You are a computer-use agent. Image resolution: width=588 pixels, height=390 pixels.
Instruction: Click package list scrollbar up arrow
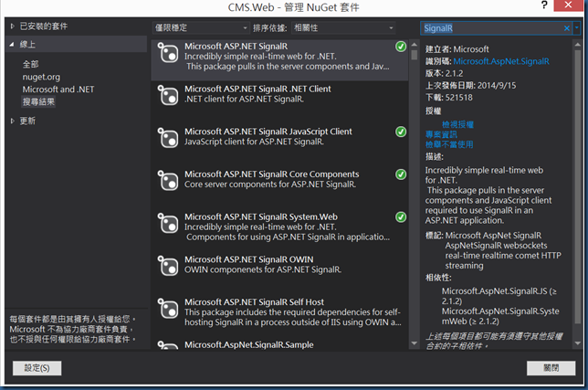tap(414, 44)
